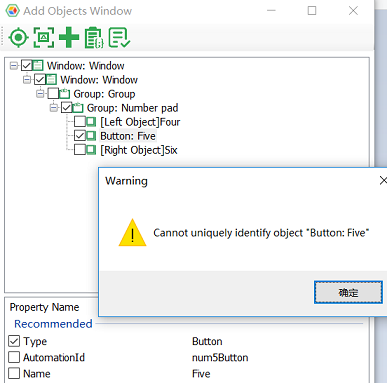Open the clipboard code script icon

pyautogui.click(x=94, y=37)
